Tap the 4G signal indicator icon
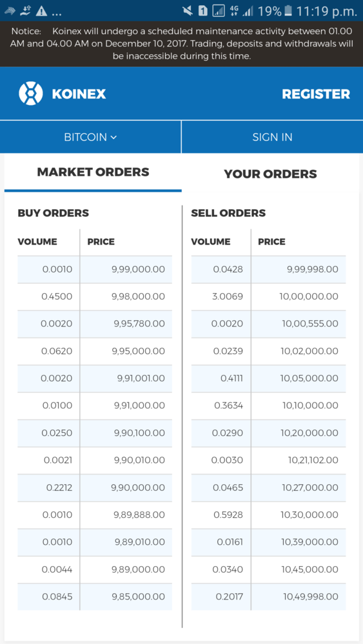The height and width of the screenshot is (644, 363). (234, 11)
